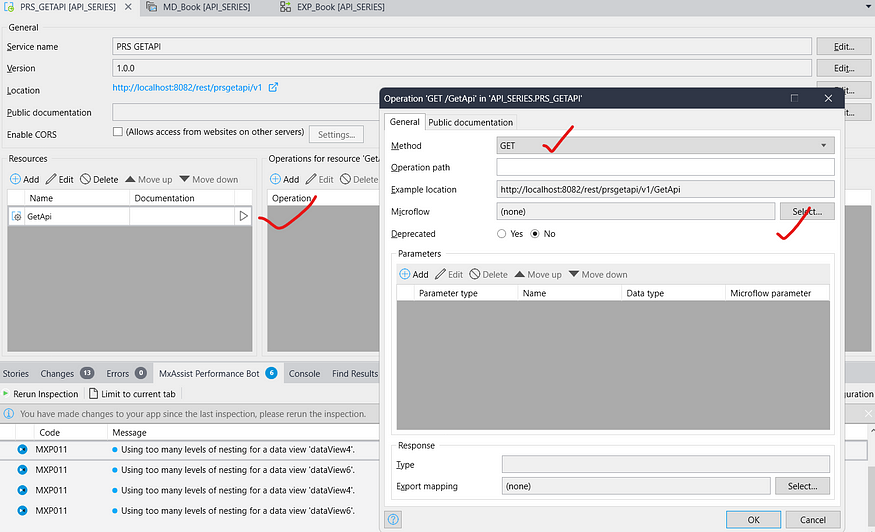
Task: Click the Operation path input field
Action: pos(665,168)
